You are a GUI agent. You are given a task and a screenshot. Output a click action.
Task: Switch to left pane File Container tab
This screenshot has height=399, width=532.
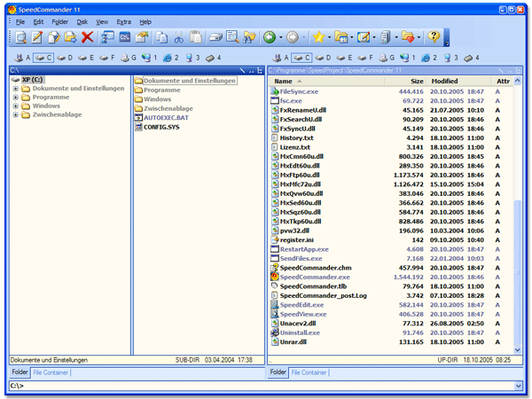51,372
